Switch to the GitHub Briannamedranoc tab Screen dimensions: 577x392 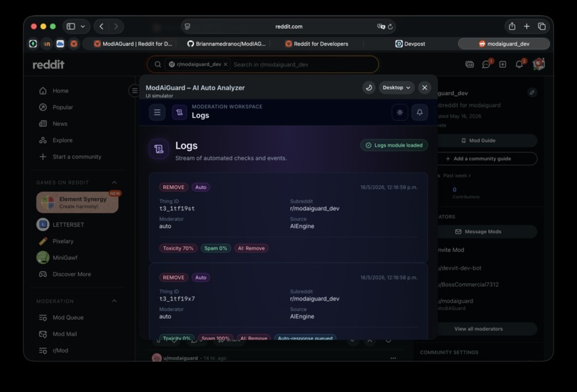click(x=226, y=44)
